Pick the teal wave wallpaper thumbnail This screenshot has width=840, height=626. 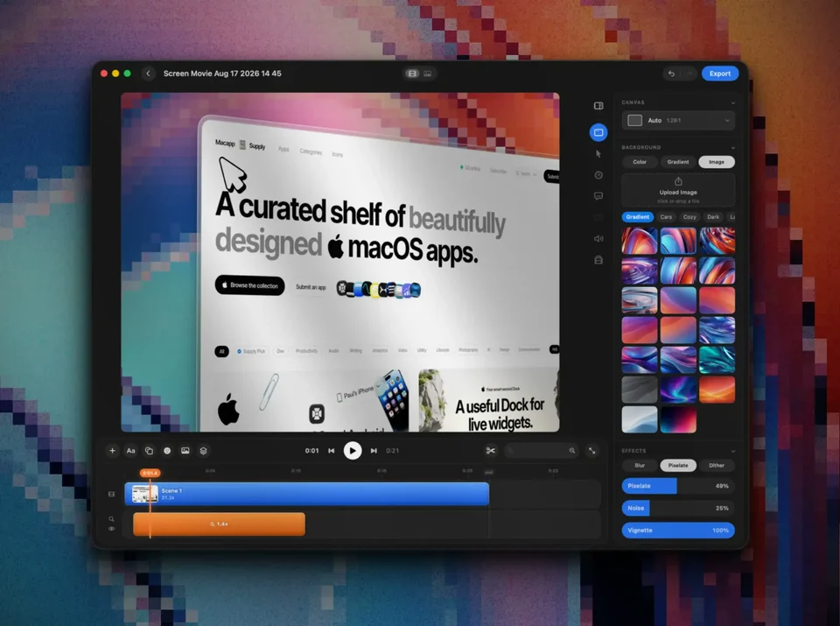717,360
